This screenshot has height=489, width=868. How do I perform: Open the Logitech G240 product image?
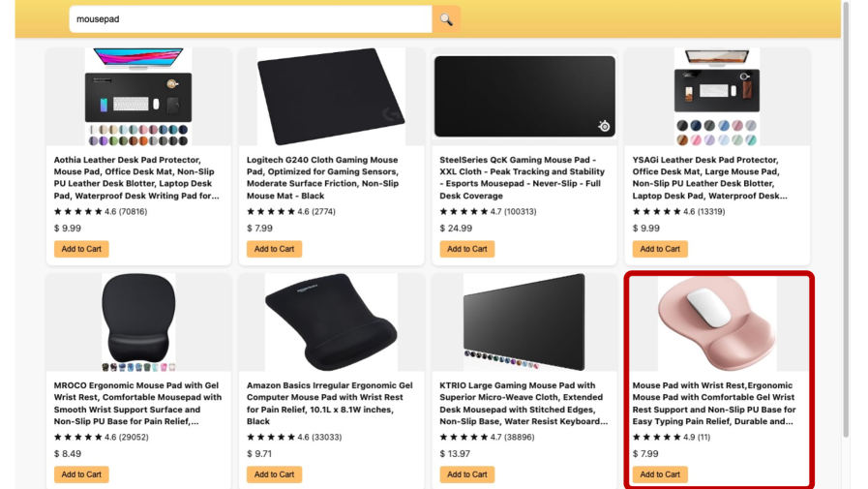pyautogui.click(x=331, y=97)
